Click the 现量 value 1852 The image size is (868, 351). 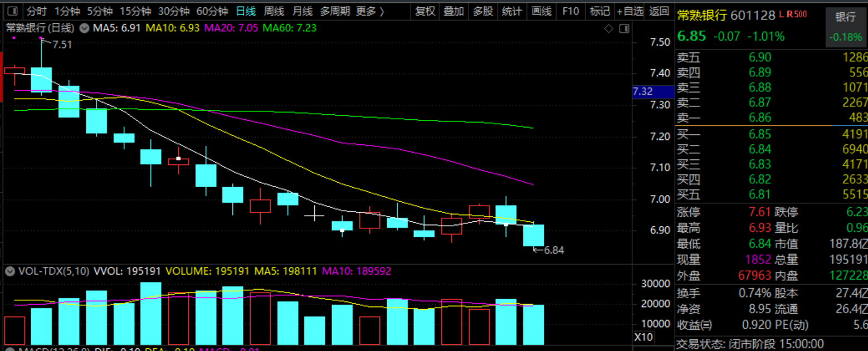tap(758, 260)
